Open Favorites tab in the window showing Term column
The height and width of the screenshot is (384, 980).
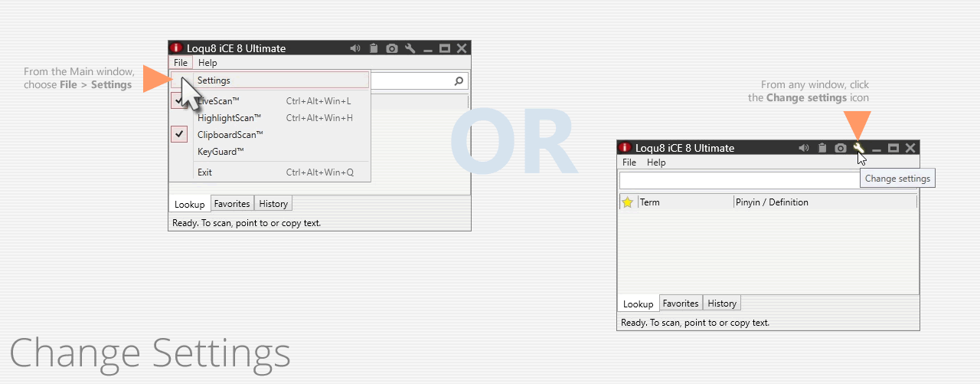681,304
